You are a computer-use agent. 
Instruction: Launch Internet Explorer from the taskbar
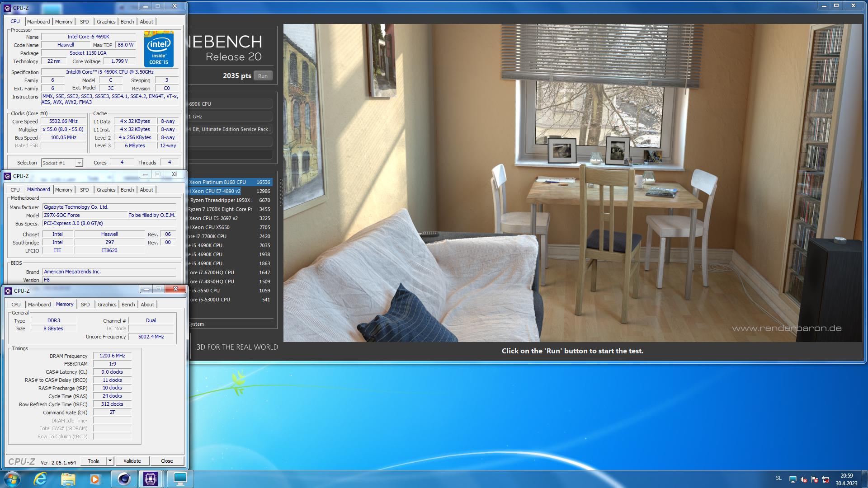[40, 479]
